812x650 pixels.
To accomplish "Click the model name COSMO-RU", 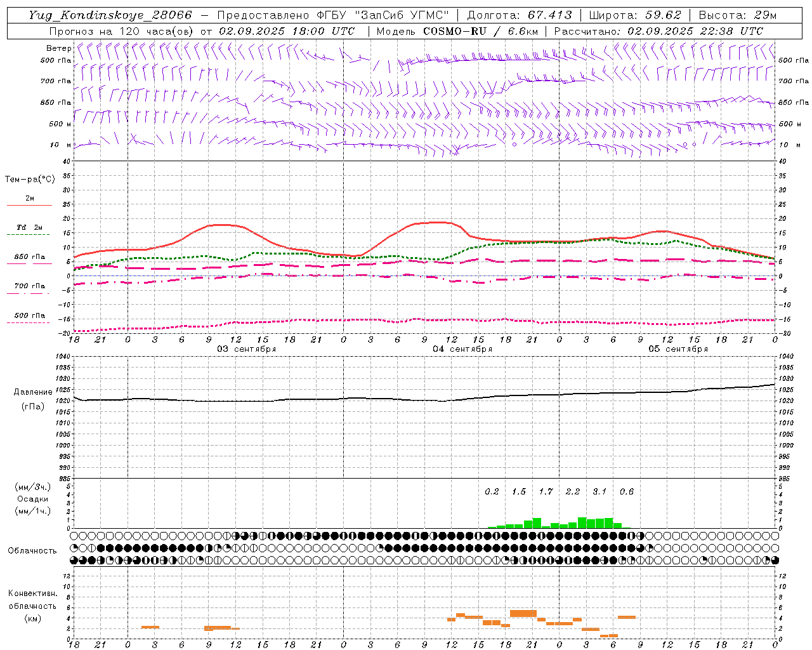I will click(455, 31).
